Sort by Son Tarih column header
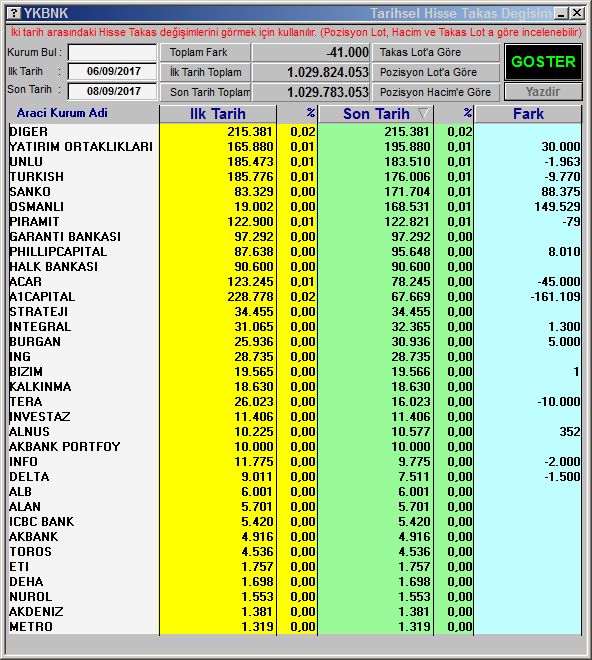This screenshot has height=660, width=592. [376, 114]
